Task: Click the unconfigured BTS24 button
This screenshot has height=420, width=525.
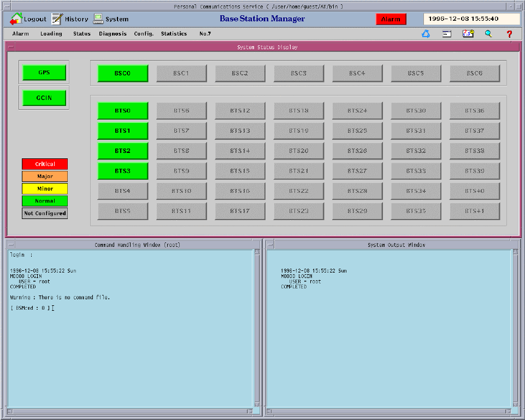Action: pyautogui.click(x=357, y=111)
